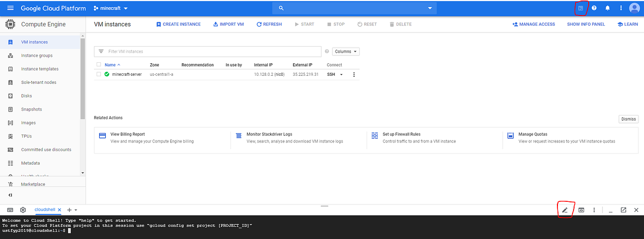Click IMPORT VM button
Screen dimensions: 644x239
pos(228,24)
